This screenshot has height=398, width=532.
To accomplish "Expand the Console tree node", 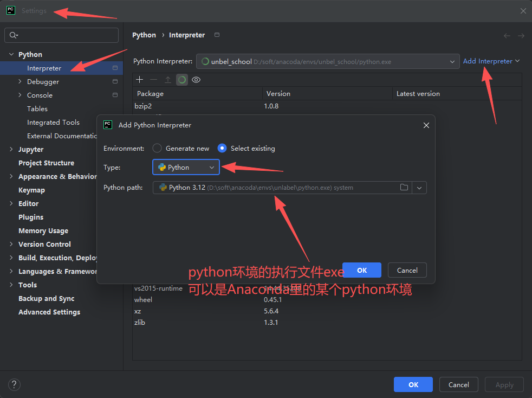I will pos(20,95).
